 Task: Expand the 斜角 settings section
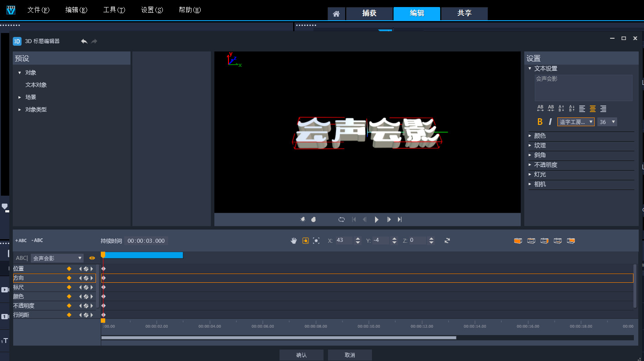tap(530, 155)
